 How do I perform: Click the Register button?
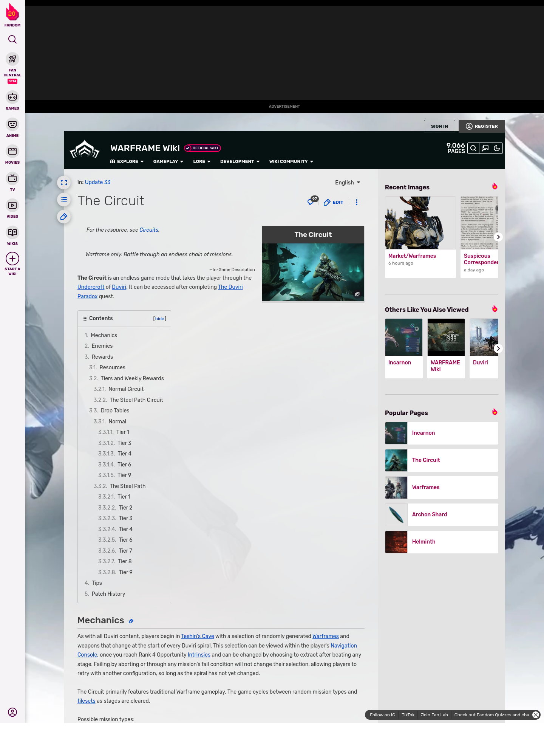click(x=482, y=126)
